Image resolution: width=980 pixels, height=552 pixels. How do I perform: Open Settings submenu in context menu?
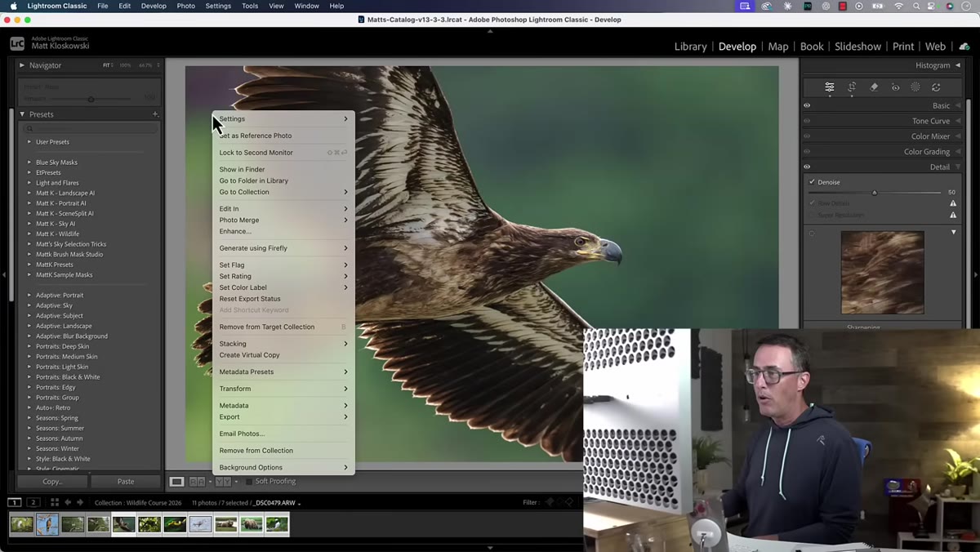[283, 118]
